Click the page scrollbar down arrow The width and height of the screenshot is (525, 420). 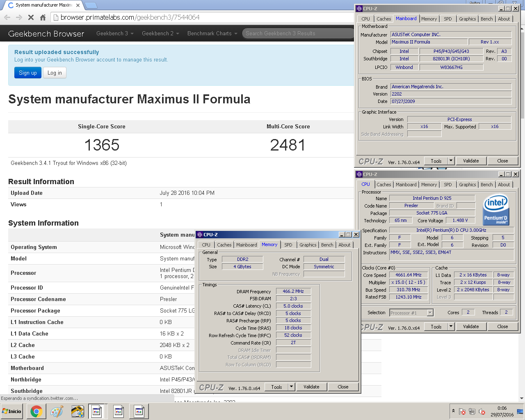pyautogui.click(x=521, y=398)
